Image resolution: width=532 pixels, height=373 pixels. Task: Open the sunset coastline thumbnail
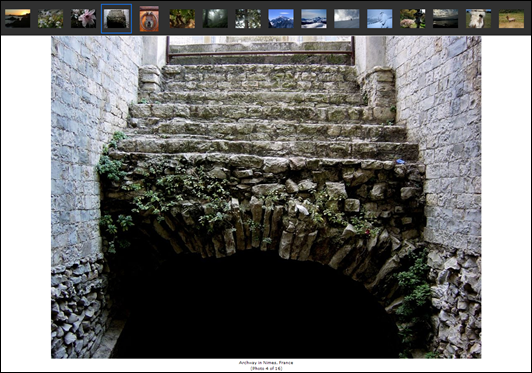18,18
